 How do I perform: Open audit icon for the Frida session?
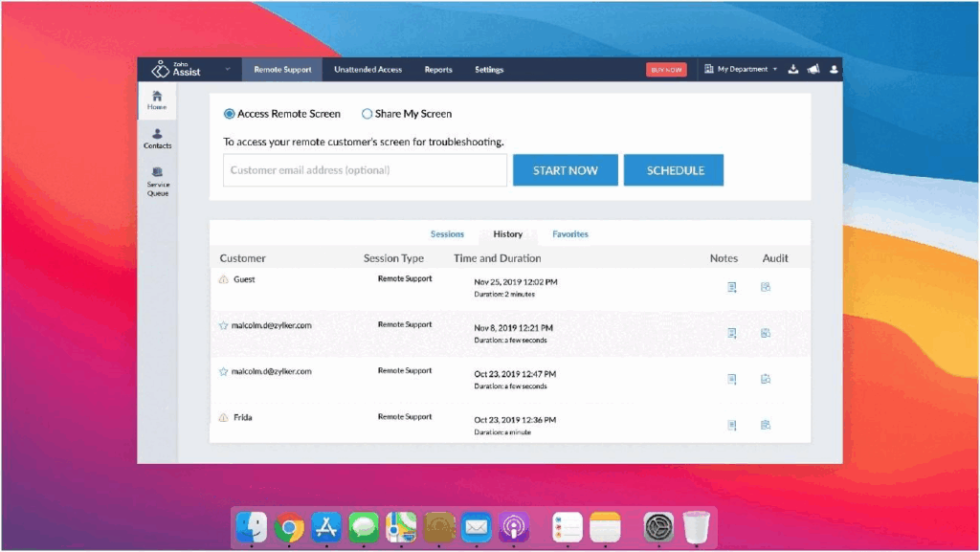(766, 425)
